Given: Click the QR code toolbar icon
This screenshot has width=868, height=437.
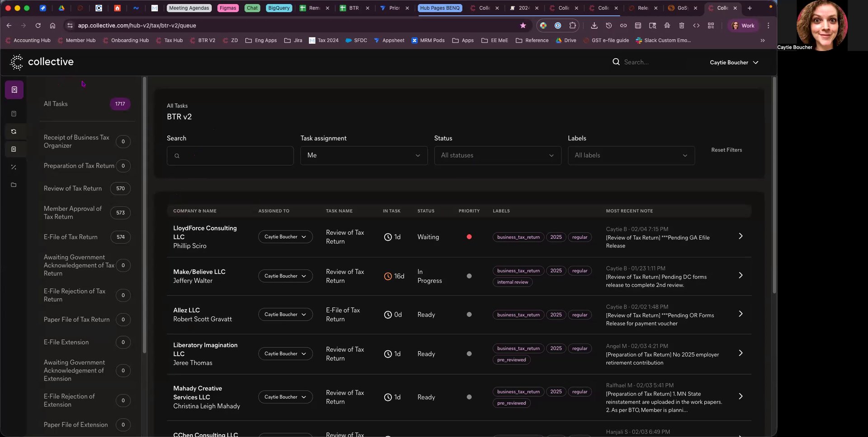Looking at the screenshot, I should [711, 26].
